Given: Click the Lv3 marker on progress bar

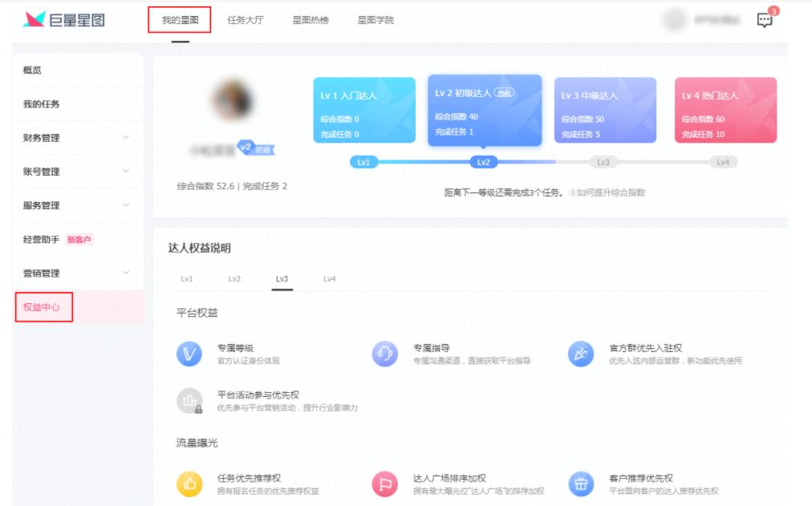Looking at the screenshot, I should (x=603, y=163).
